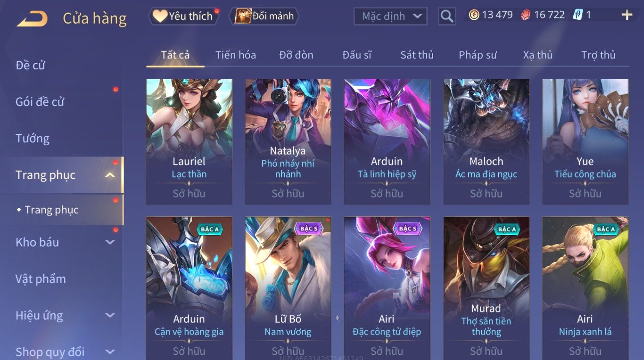Open the Yêu thích heart favorites
This screenshot has height=360, width=644.
click(183, 16)
